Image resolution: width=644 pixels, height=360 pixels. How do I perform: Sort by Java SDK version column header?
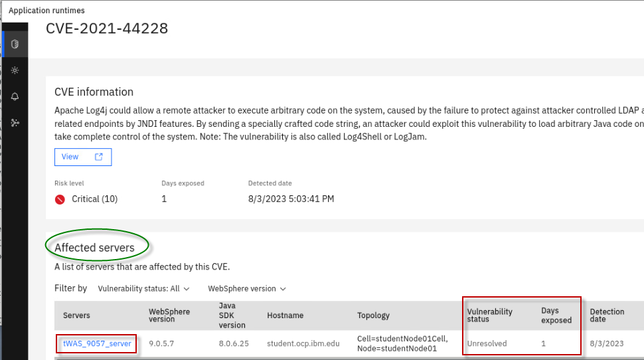(233, 315)
